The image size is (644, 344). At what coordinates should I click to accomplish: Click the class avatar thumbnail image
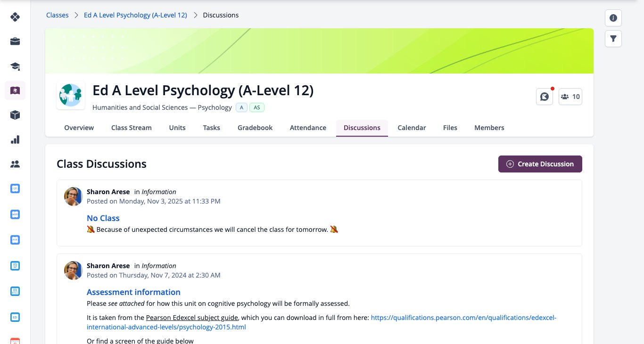(71, 95)
